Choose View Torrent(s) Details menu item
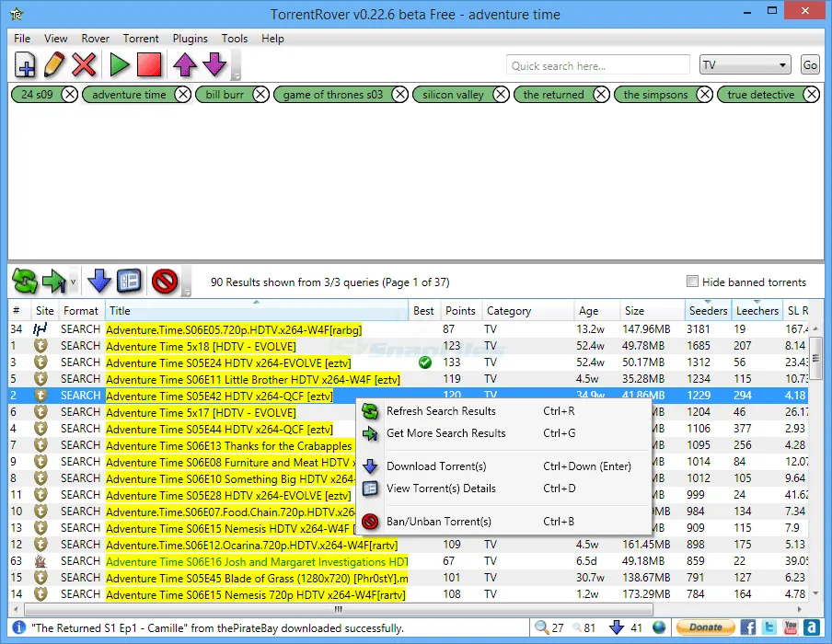This screenshot has width=832, height=644. tap(503, 489)
